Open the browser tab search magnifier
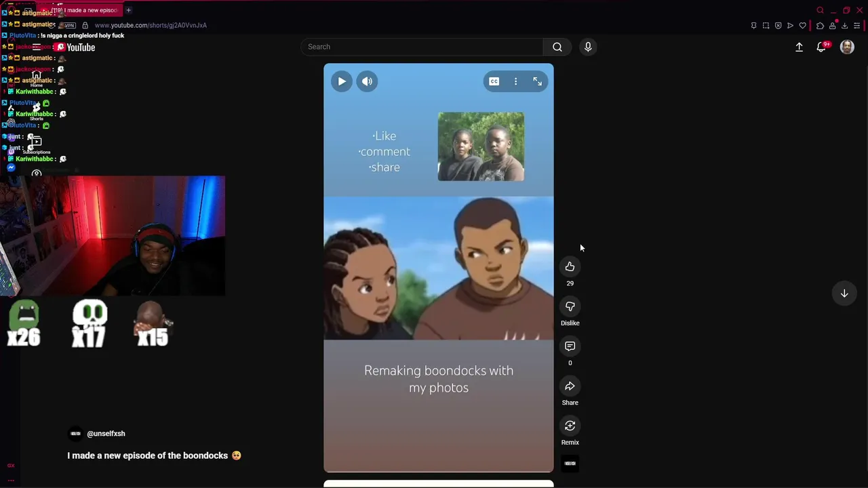 tap(820, 10)
